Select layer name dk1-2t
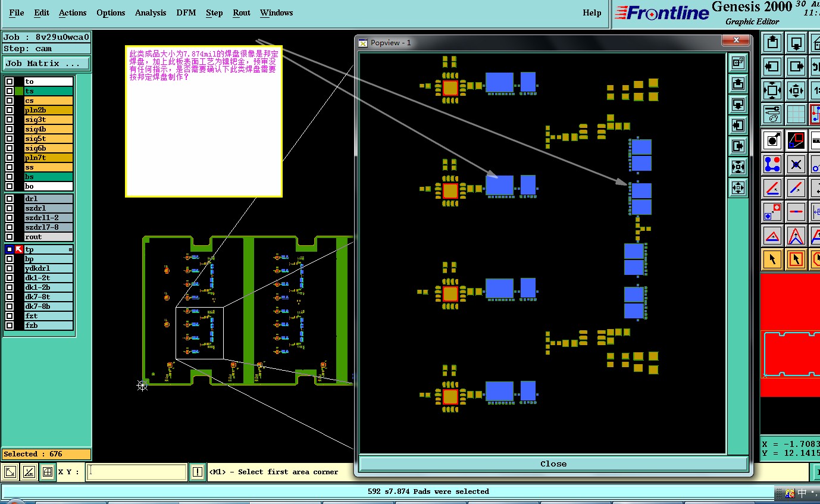This screenshot has height=504, width=820. (x=48, y=278)
